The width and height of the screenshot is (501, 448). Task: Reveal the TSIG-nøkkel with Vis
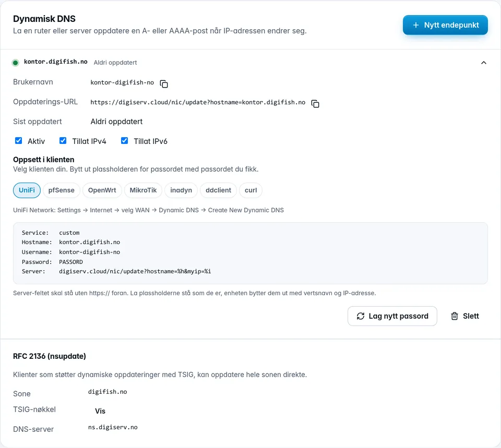coord(100,411)
